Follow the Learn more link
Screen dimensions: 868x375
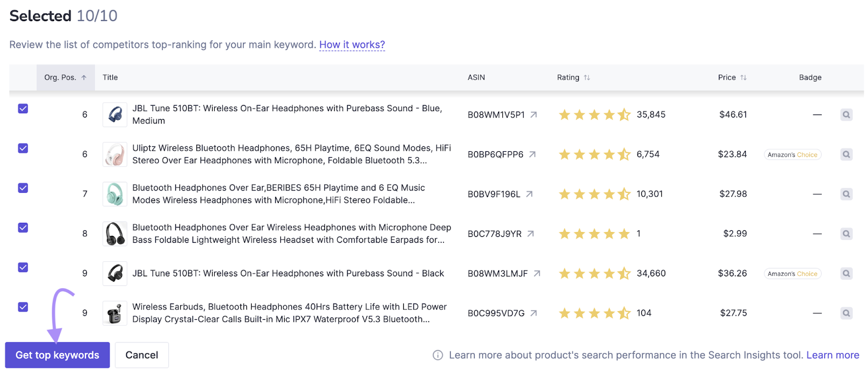point(832,355)
